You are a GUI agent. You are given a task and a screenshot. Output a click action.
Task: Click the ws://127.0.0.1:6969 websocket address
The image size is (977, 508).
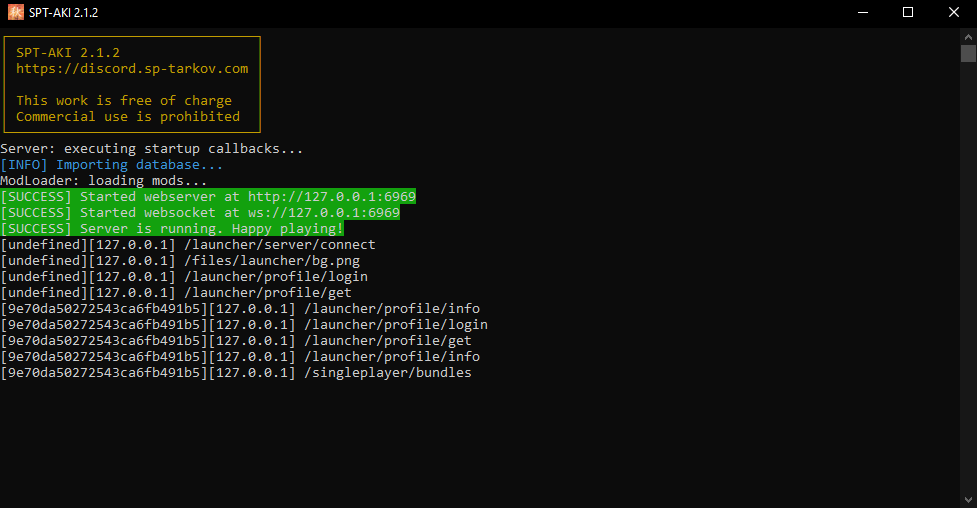point(323,213)
